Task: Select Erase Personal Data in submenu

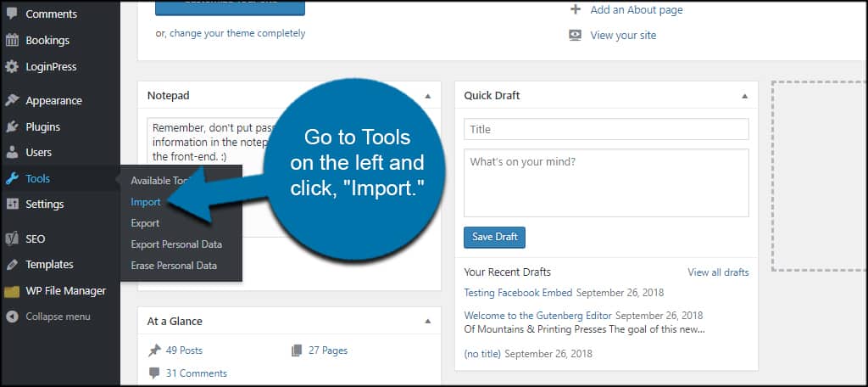Action: [174, 266]
